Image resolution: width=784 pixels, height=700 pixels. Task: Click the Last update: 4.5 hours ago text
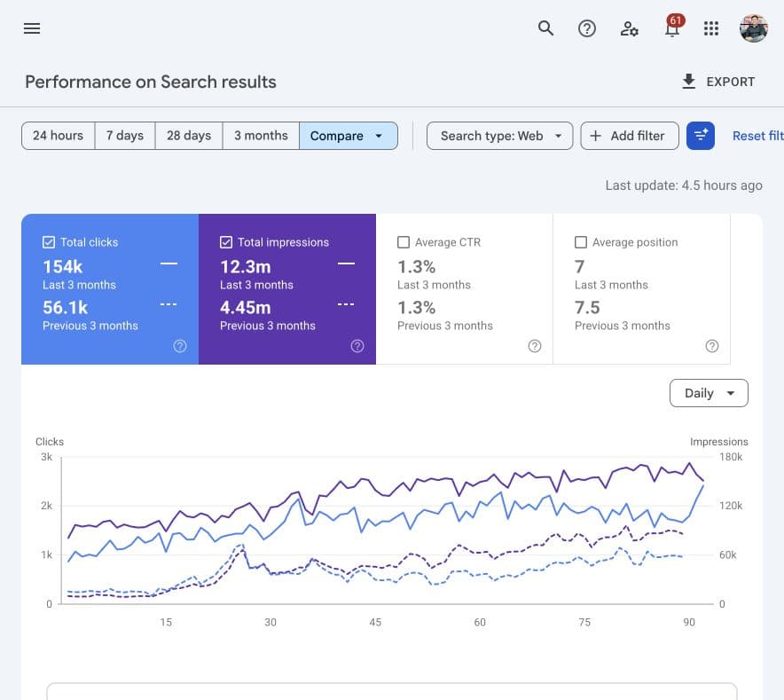[x=684, y=185]
